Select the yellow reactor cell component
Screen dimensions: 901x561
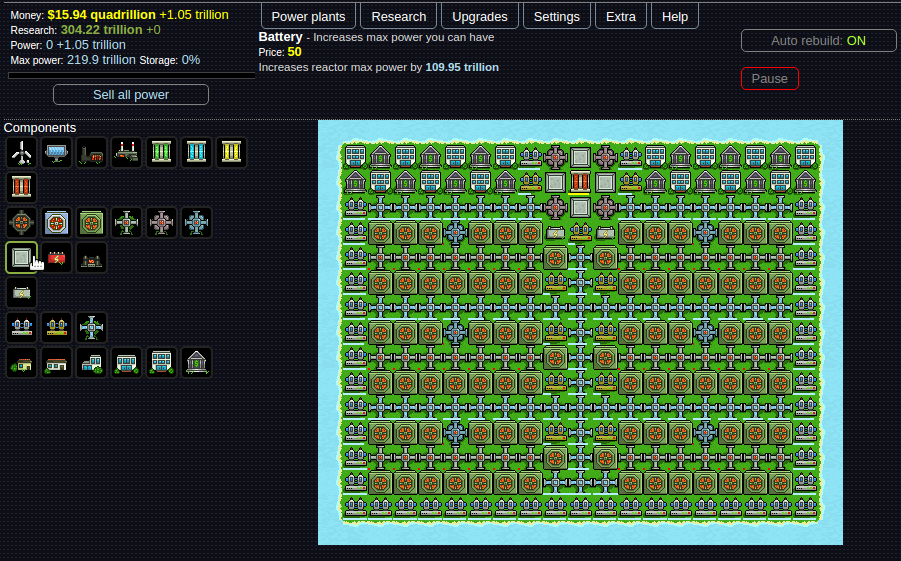232,153
